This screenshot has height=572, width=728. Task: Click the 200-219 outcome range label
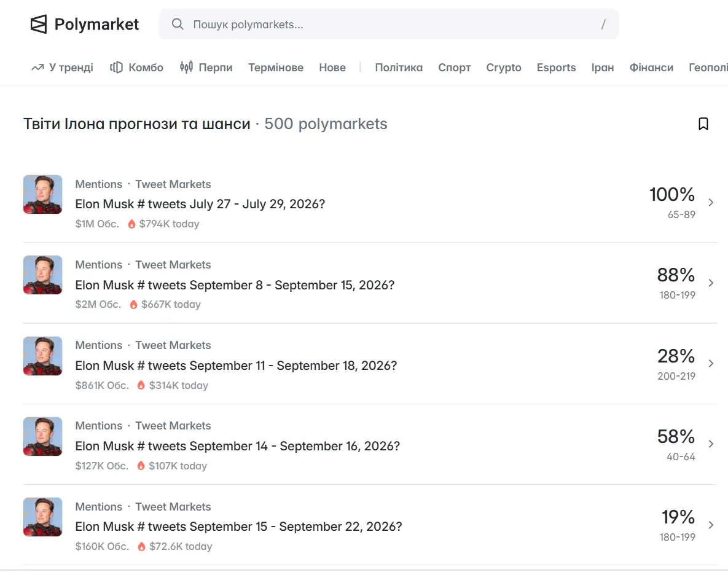pyautogui.click(x=676, y=376)
